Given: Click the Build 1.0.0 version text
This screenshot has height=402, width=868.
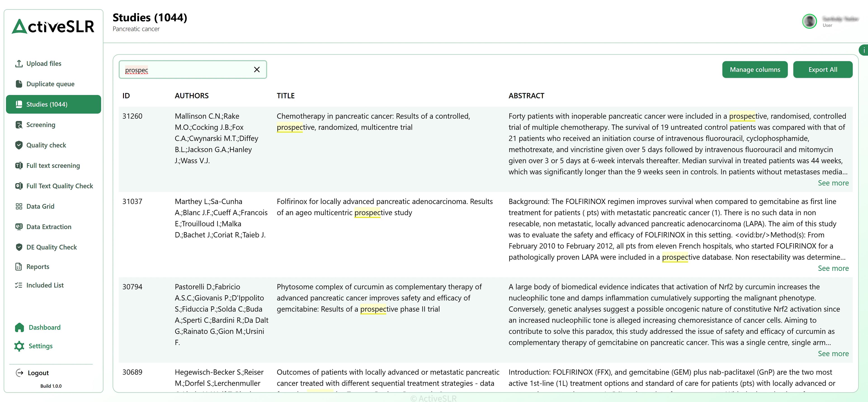Looking at the screenshot, I should [x=51, y=386].
